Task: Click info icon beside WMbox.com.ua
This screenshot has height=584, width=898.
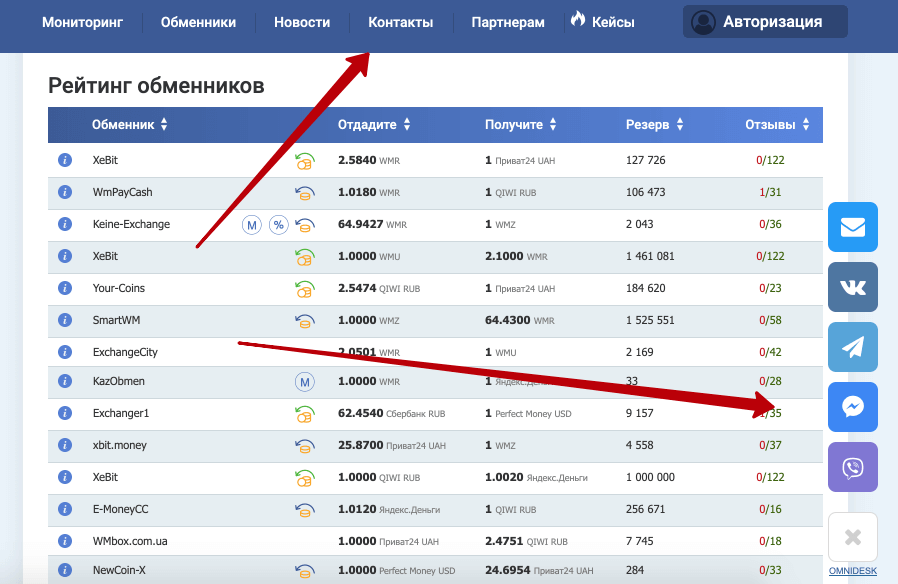Action: pyautogui.click(x=65, y=541)
